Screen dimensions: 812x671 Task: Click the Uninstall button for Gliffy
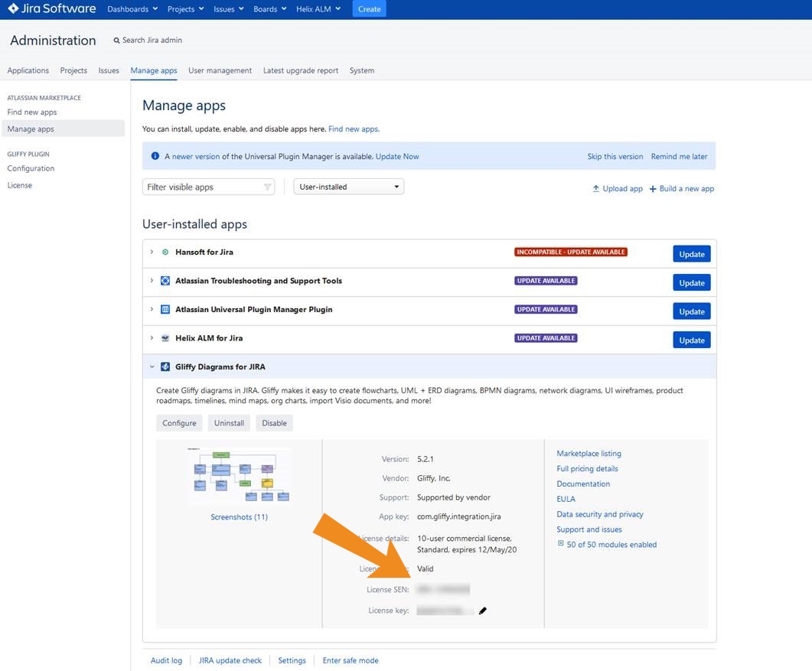(x=229, y=423)
